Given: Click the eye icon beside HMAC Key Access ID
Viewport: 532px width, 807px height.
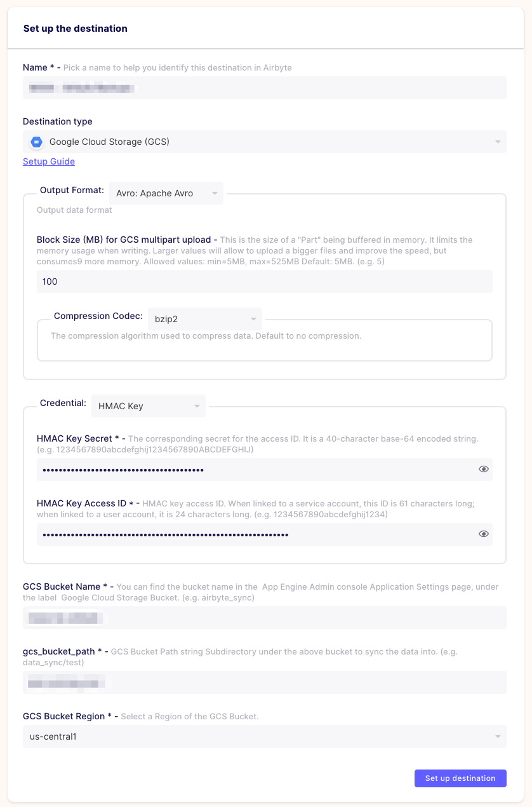Looking at the screenshot, I should click(x=484, y=533).
